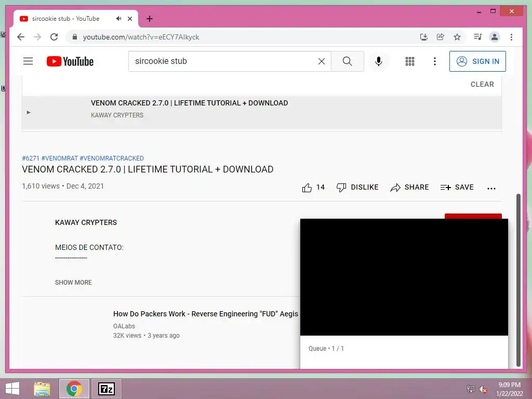Open hashtag #VENOMRAT link
This screenshot has height=399, width=532.
tap(60, 158)
